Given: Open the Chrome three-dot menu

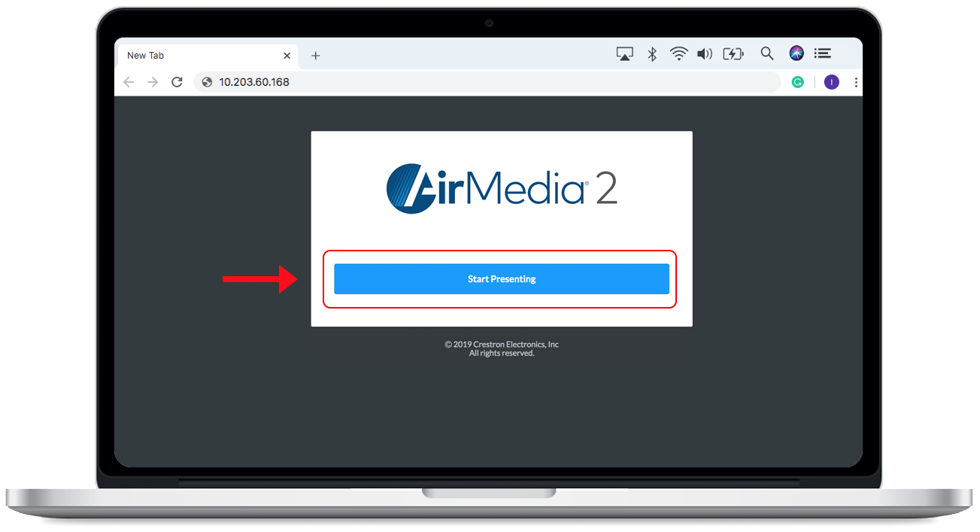Looking at the screenshot, I should pyautogui.click(x=856, y=82).
